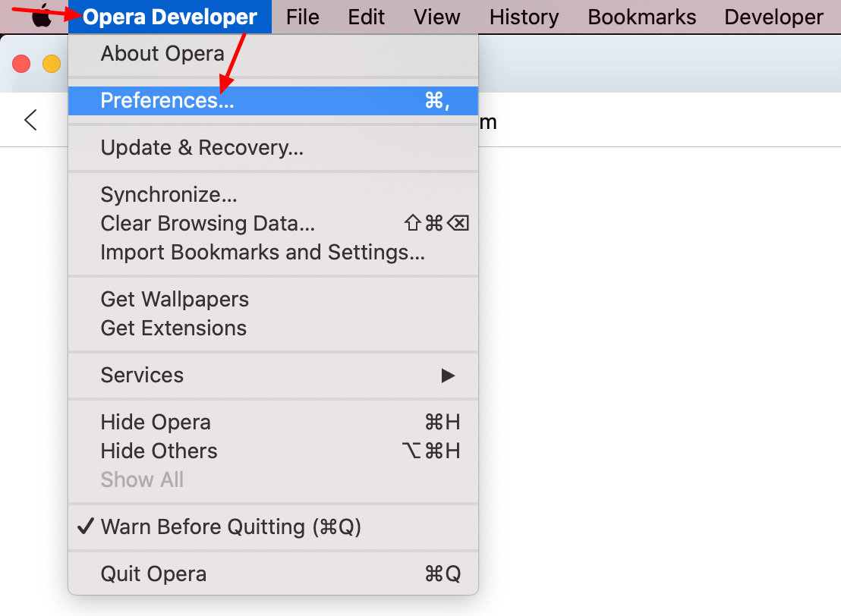Minimize the window with the yellow button

click(52, 64)
